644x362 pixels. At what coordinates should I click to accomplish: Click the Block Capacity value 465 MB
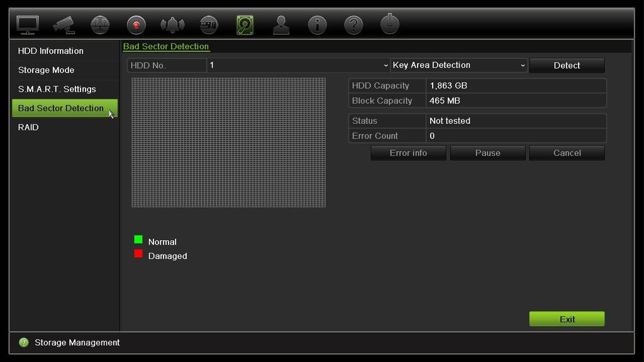[x=445, y=101]
